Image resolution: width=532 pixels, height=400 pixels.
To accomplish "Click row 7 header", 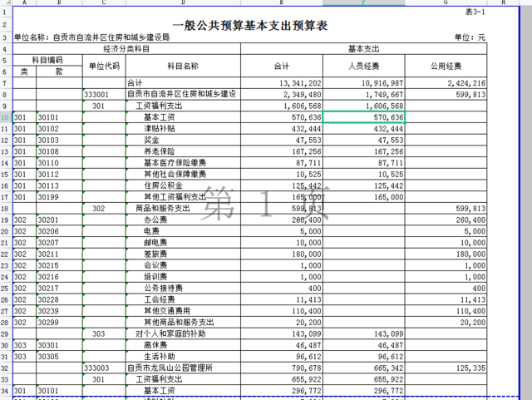I will 6,83.
